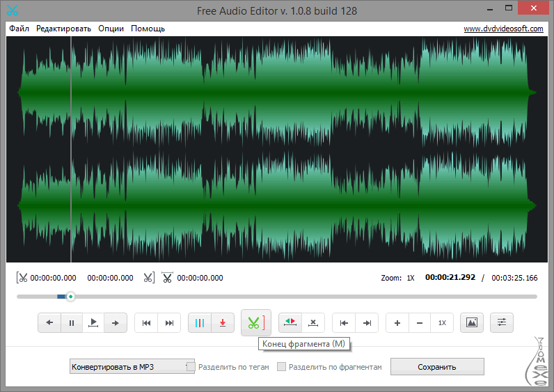Click the image cover art icon

coord(472,322)
